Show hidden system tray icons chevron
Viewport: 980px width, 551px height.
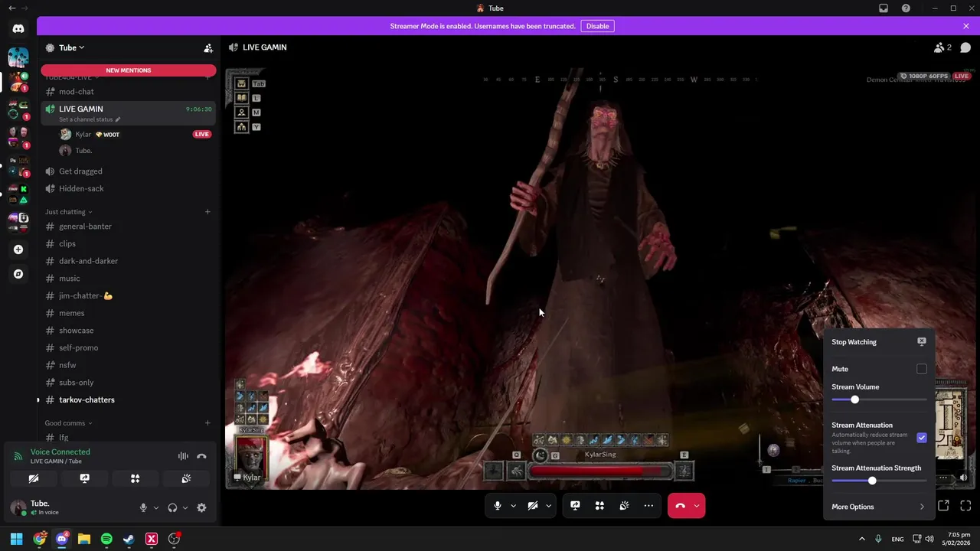(x=861, y=539)
